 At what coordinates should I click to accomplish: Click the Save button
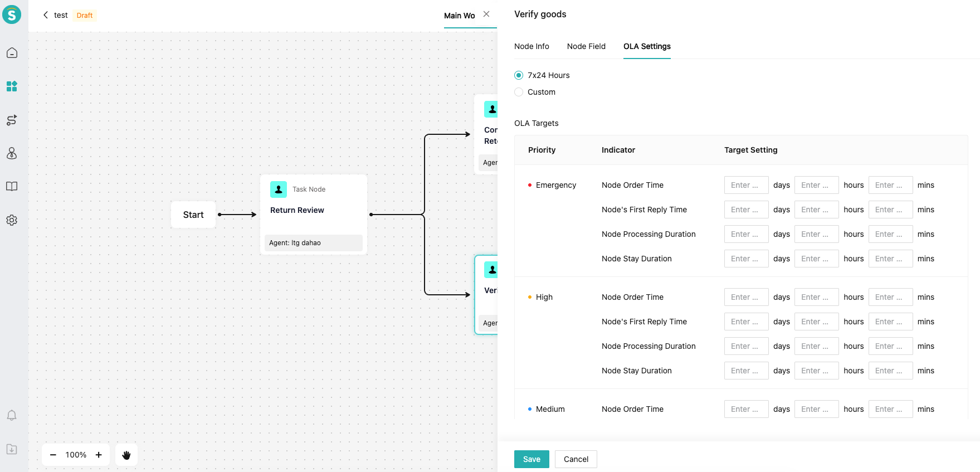(532, 459)
